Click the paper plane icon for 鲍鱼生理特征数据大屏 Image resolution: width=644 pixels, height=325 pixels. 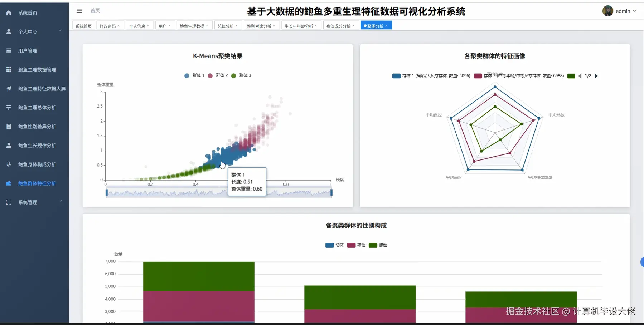click(9, 88)
